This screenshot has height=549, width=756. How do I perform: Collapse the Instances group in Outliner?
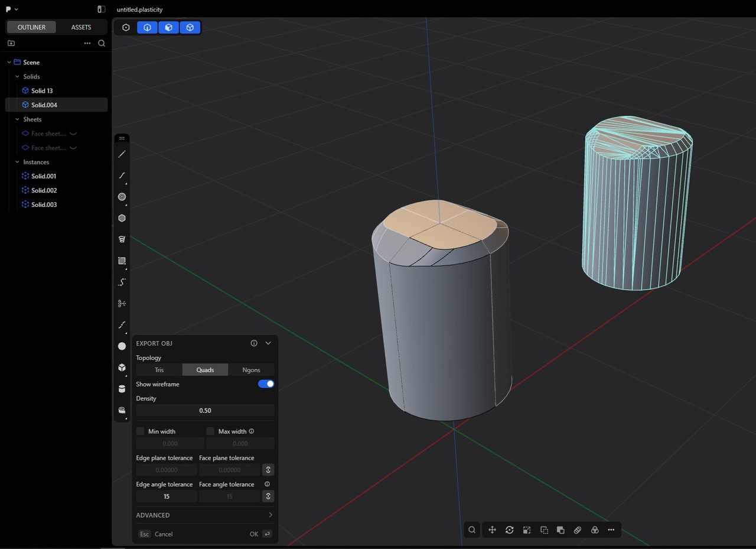[17, 162]
